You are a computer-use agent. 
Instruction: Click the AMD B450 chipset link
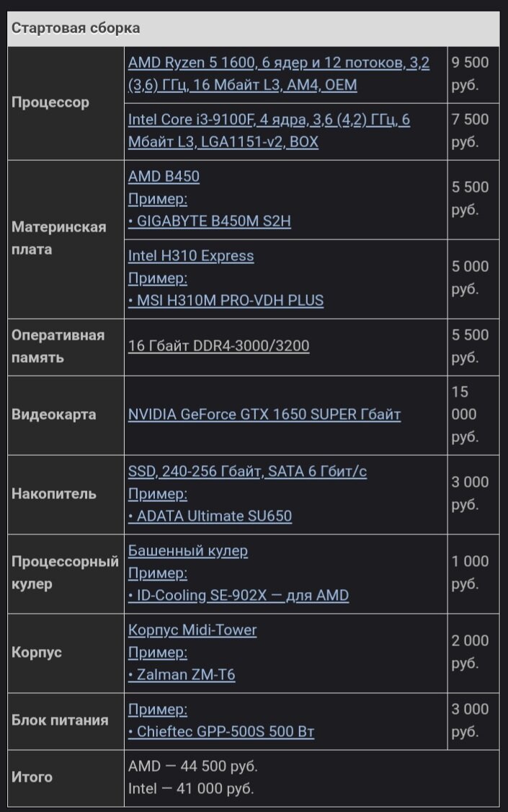click(x=164, y=176)
